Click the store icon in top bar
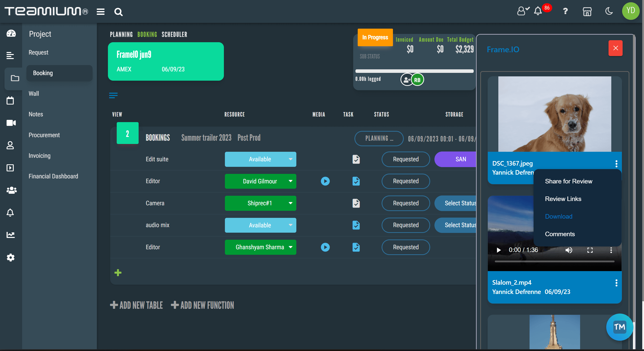 click(587, 12)
